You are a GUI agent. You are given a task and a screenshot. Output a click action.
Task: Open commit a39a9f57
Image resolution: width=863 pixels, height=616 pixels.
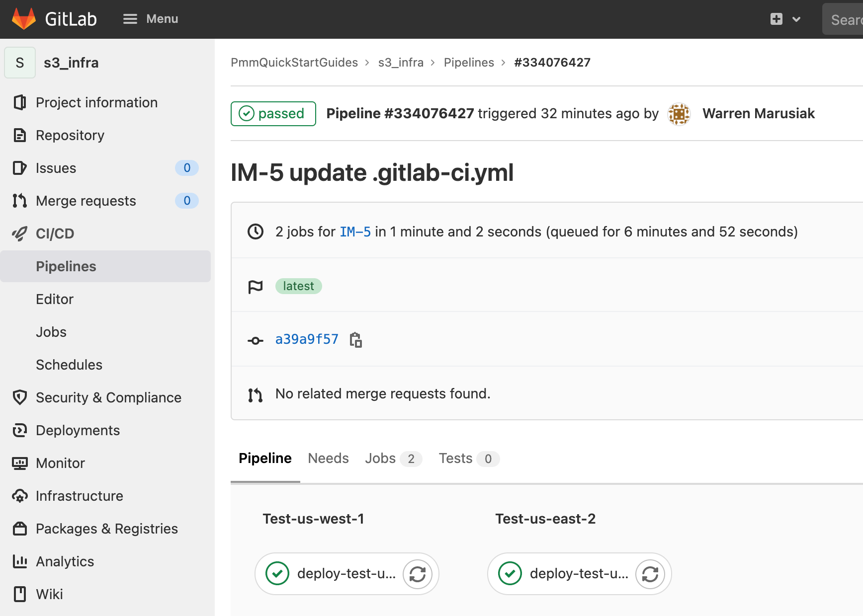(x=307, y=339)
